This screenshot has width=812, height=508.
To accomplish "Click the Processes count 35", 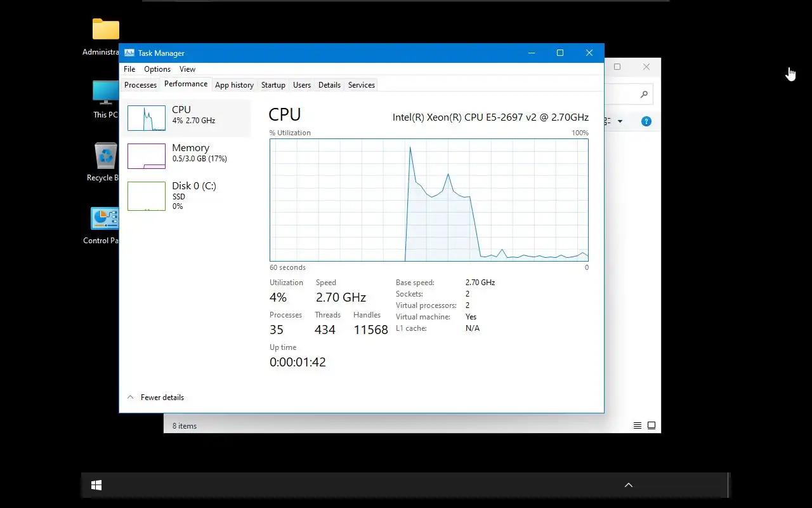I will (277, 330).
